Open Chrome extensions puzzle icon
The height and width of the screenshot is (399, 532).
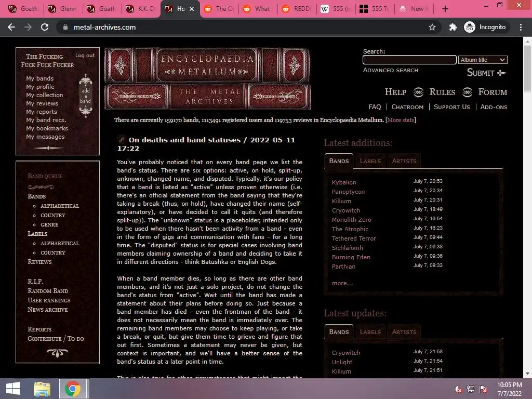[453, 27]
